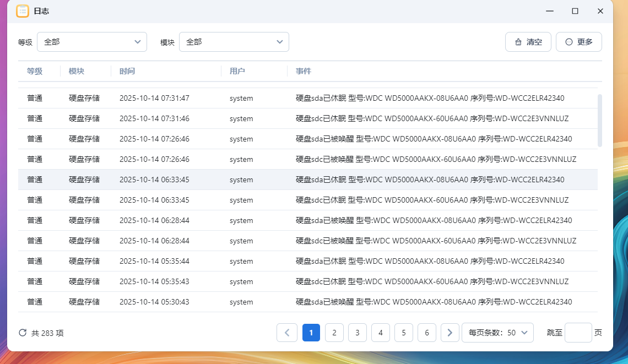
Task: Click the refresh icon beside 共 283 项
Action: click(23, 333)
